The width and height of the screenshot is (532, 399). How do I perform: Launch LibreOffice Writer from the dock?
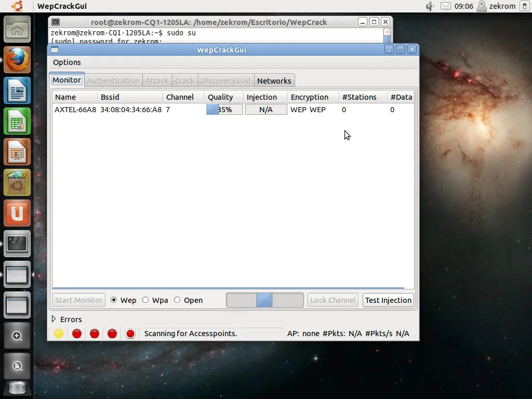17,90
